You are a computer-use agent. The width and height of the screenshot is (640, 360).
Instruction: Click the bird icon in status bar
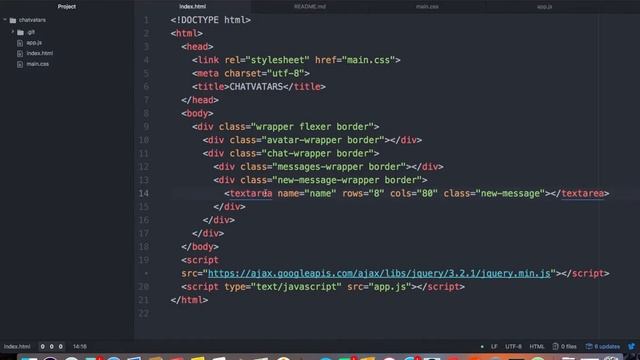[x=632, y=347]
